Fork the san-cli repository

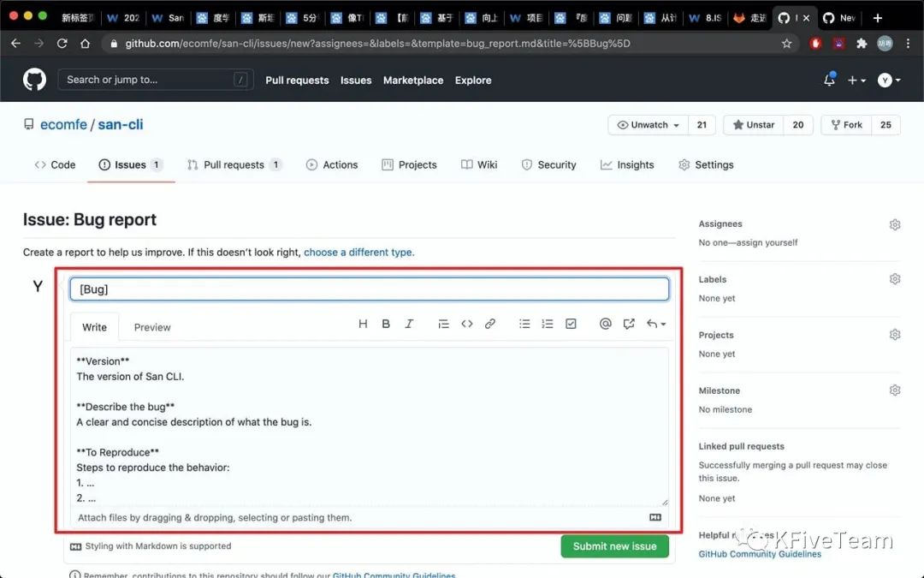[846, 125]
